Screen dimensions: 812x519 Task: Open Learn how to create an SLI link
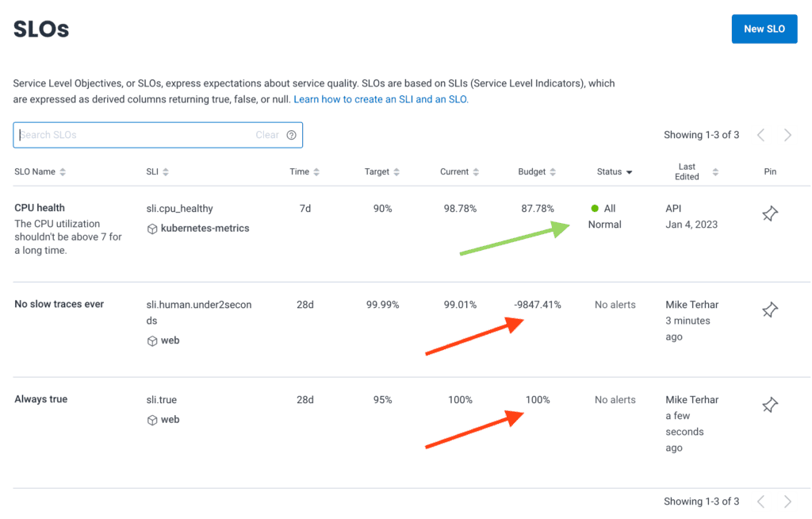(381, 99)
